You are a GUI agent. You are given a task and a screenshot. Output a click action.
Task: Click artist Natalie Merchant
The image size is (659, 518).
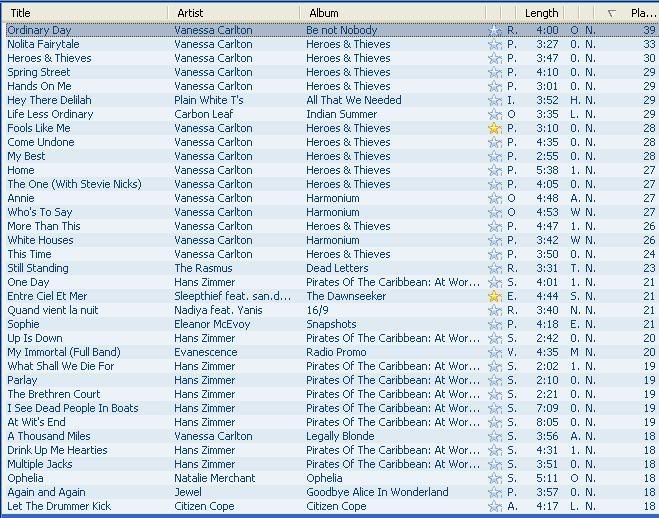coord(215,478)
